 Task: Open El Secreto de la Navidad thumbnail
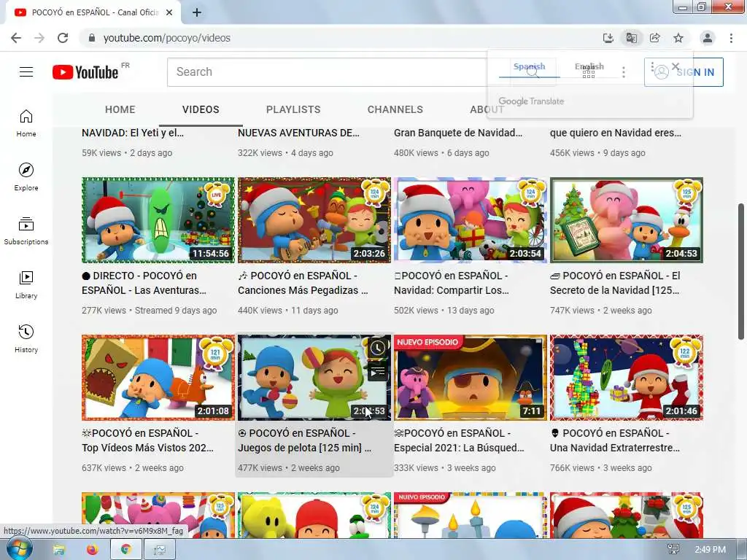click(627, 220)
